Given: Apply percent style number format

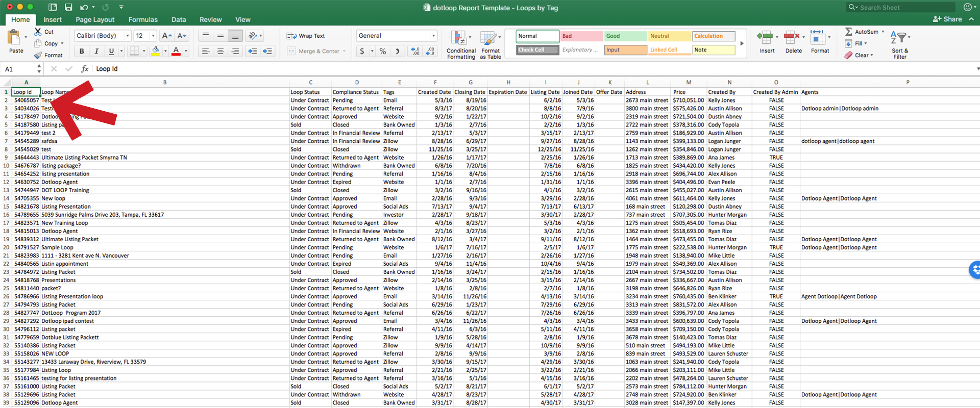Looking at the screenshot, I should (383, 51).
